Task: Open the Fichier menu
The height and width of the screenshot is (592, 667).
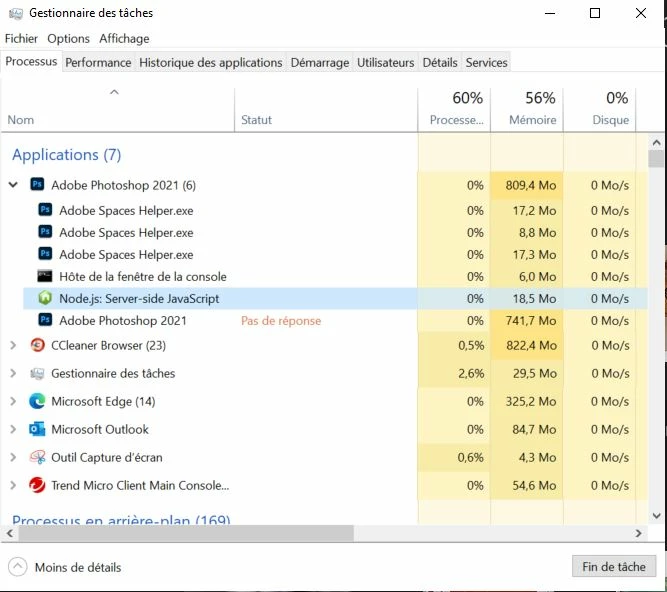Action: tap(21, 39)
